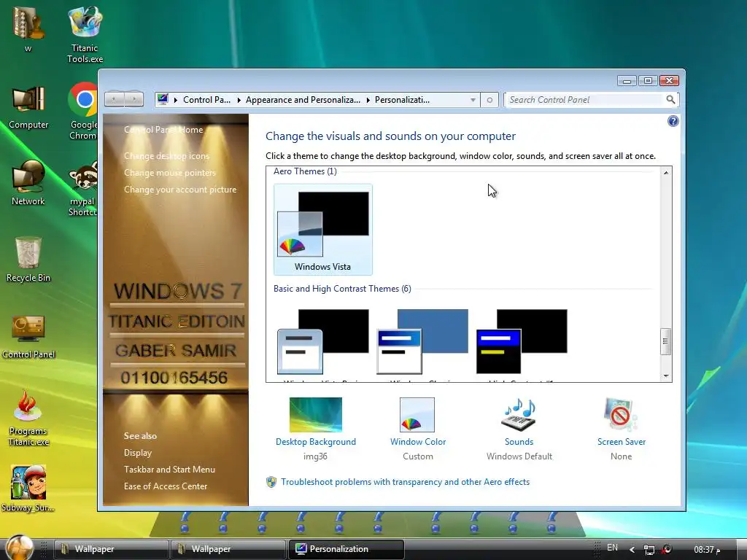This screenshot has width=747, height=560.
Task: Click the Screen Saver icon
Action: point(621,415)
